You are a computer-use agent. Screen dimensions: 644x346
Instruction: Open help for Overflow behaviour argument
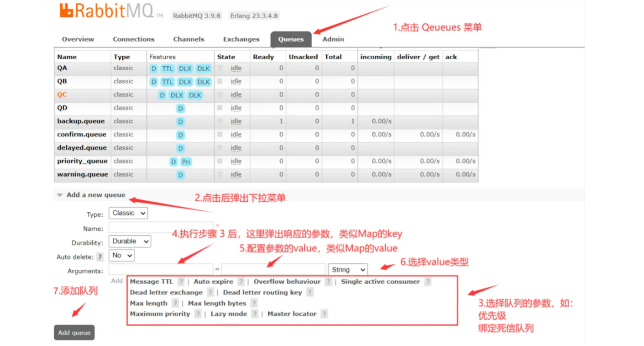328,281
